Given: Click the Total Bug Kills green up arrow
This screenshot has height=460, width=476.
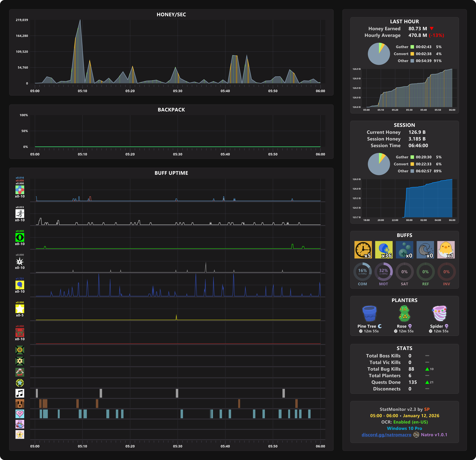Looking at the screenshot, I should click(x=427, y=369).
